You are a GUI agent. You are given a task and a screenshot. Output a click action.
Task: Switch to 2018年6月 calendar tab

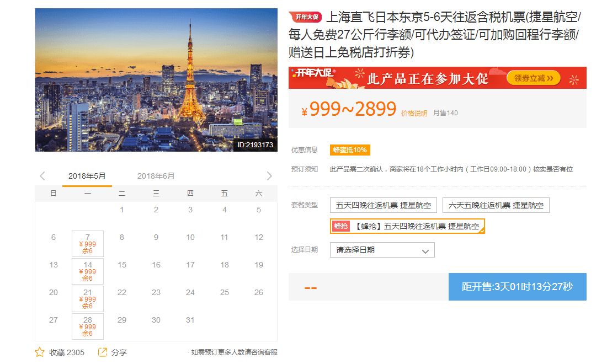click(x=156, y=176)
